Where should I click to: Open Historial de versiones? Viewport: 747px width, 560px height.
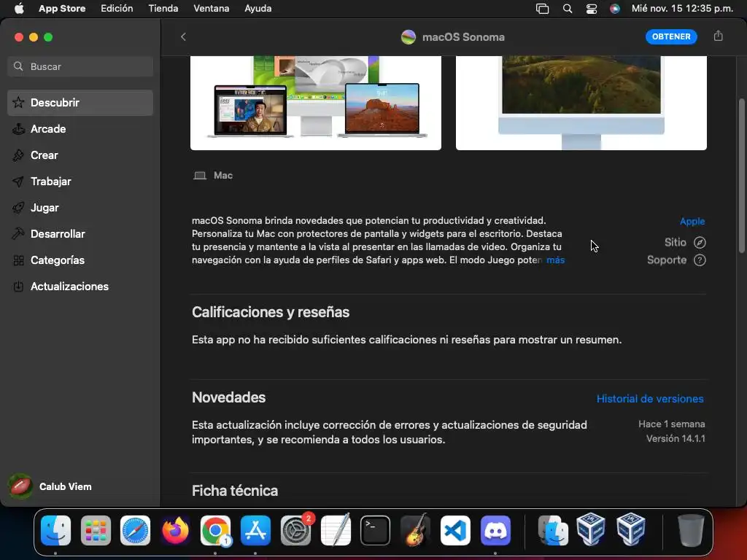[650, 399]
